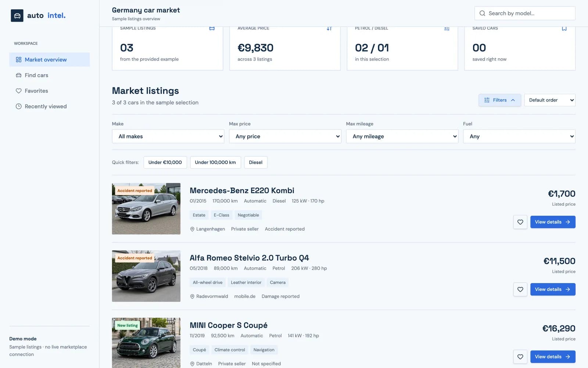Click the E-Class tag
The height and width of the screenshot is (368, 588).
pos(222,215)
